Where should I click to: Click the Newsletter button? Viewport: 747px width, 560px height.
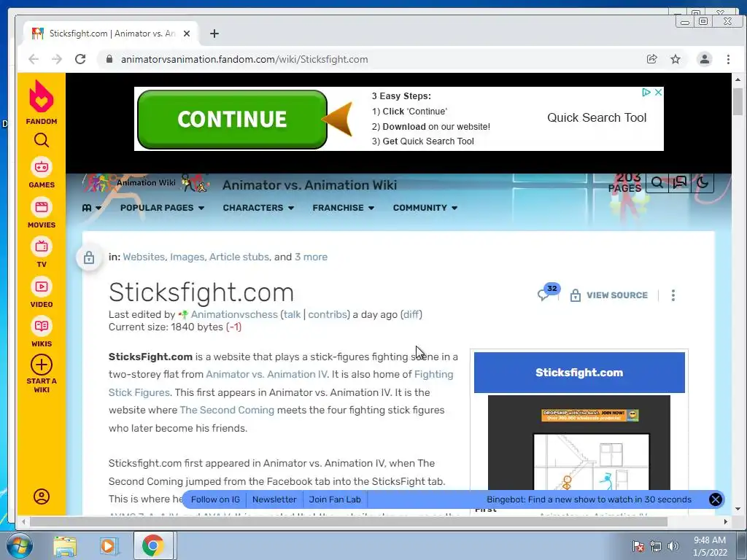click(x=274, y=499)
